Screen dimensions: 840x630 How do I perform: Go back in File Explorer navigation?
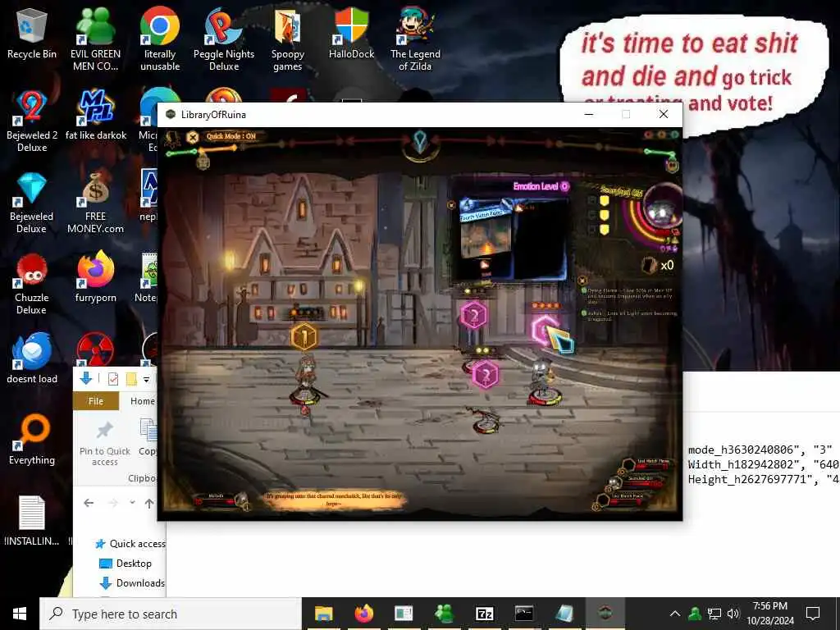[x=89, y=503]
